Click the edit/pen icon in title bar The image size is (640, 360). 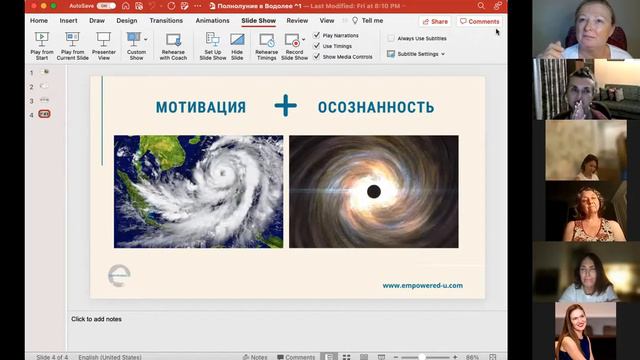click(x=184, y=6)
